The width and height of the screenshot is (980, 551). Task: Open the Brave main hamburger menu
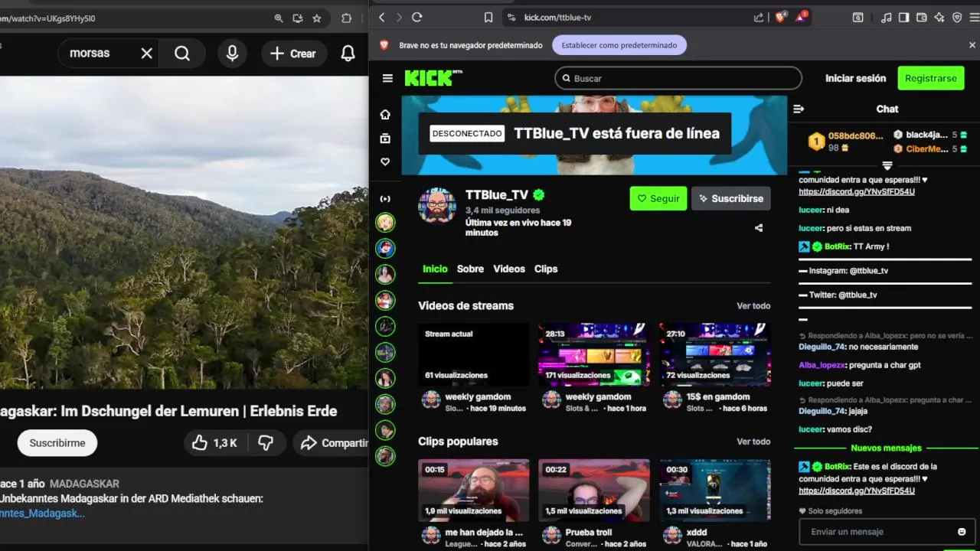[974, 17]
